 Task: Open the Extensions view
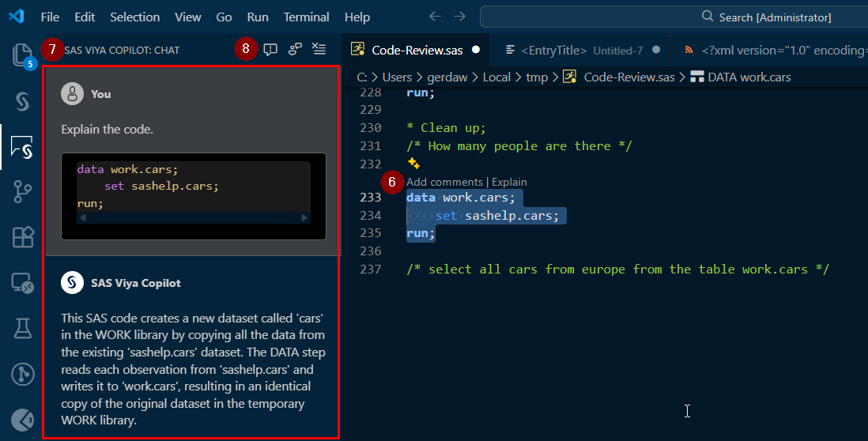click(23, 237)
